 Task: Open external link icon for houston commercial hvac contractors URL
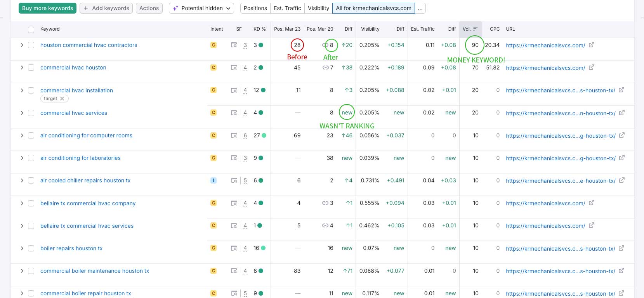pyautogui.click(x=591, y=45)
